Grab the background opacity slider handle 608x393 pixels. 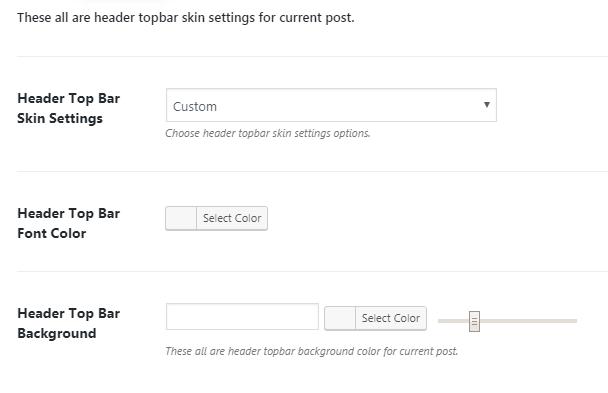(x=474, y=321)
